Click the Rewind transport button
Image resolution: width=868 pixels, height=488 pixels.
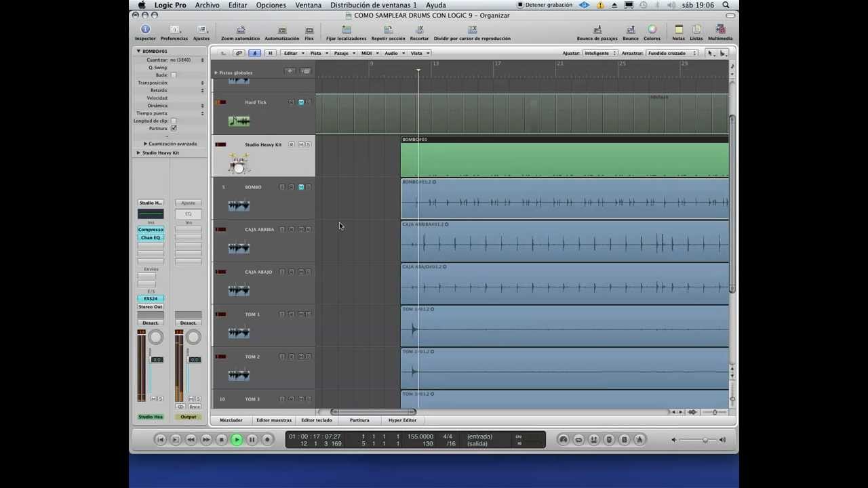[191, 440]
